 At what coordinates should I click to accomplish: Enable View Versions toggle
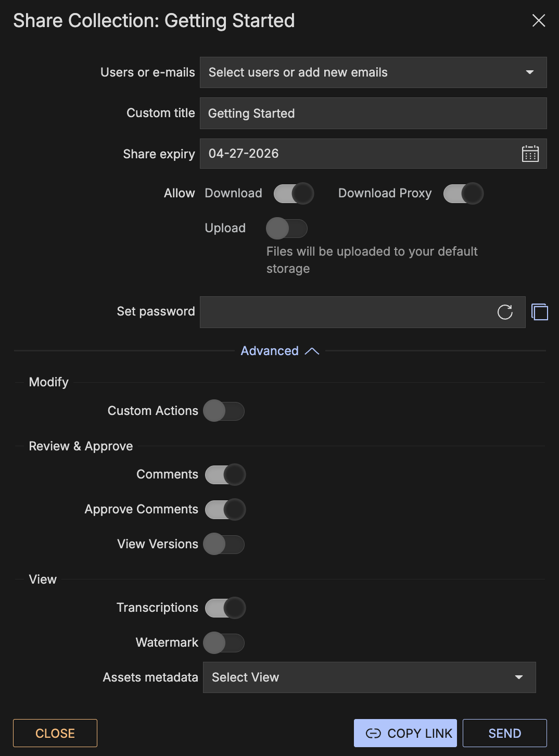tap(224, 544)
